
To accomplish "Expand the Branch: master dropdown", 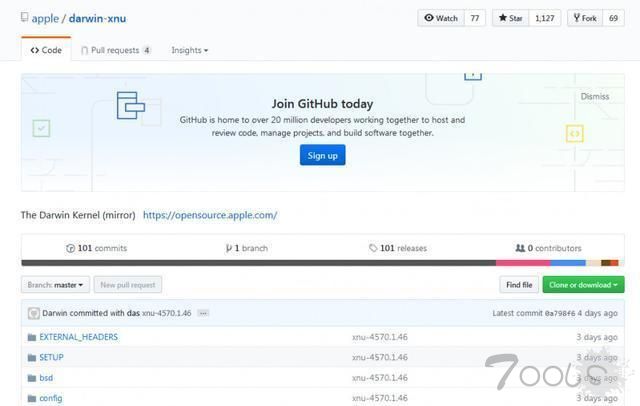I will (x=56, y=285).
